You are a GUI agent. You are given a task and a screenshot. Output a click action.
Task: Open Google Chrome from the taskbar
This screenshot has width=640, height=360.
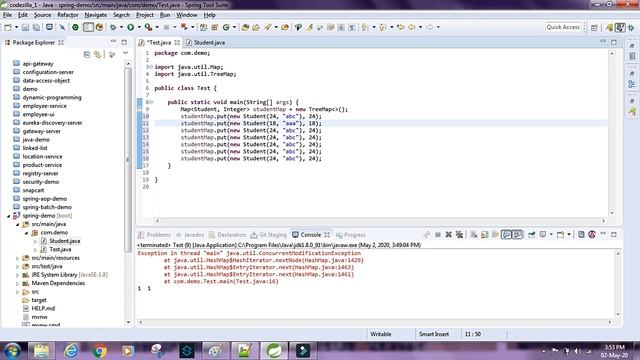99,351
